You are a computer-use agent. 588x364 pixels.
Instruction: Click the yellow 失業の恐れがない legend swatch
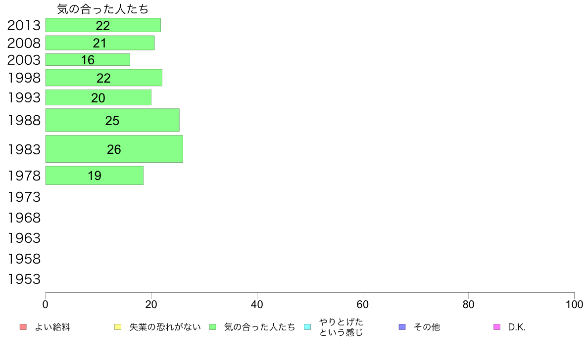click(x=118, y=327)
